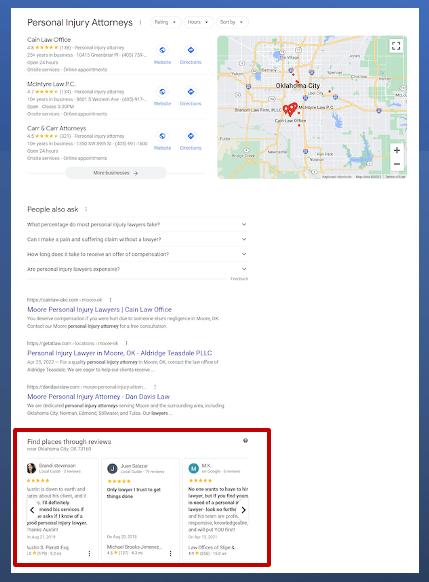Open options menu on Juan Salazar review card

pyautogui.click(x=170, y=553)
